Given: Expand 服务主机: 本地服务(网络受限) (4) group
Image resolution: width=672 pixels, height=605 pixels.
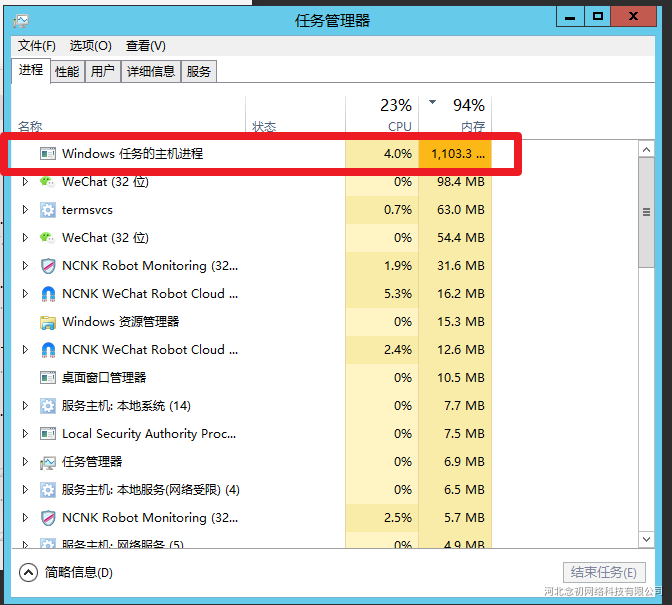Looking at the screenshot, I should pyautogui.click(x=25, y=489).
